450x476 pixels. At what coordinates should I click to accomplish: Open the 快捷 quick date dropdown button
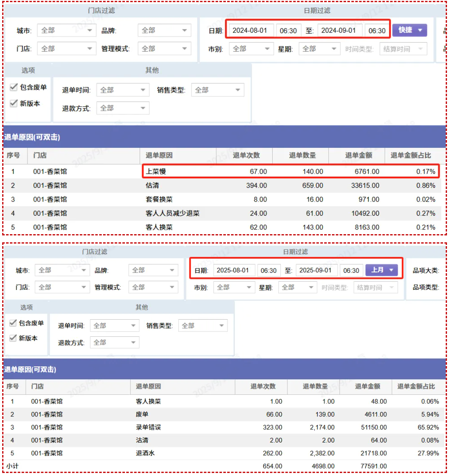[409, 30]
